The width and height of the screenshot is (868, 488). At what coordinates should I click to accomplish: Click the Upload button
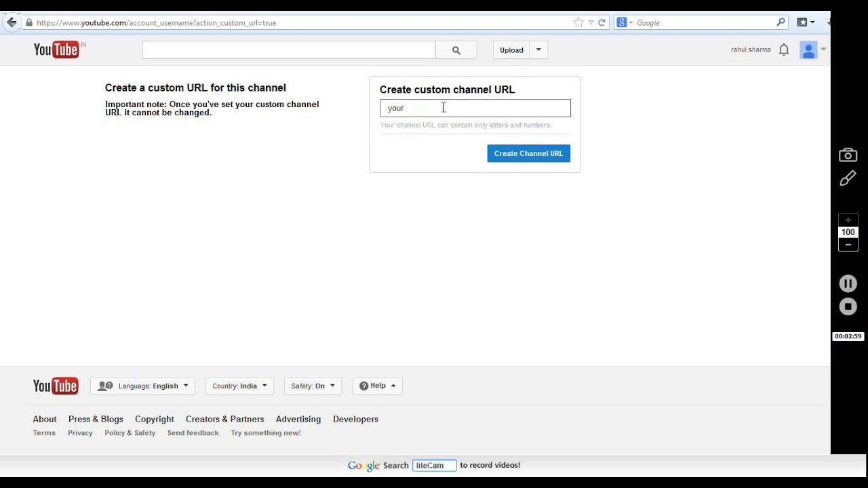(511, 50)
